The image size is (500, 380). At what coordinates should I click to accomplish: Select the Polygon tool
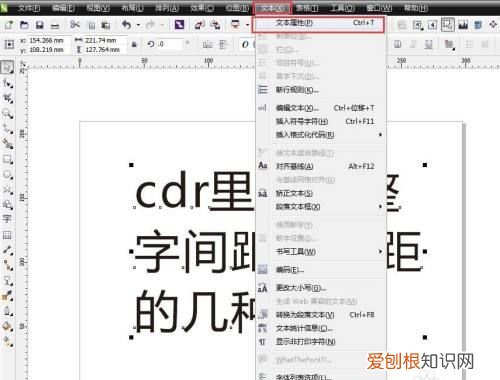[7, 189]
